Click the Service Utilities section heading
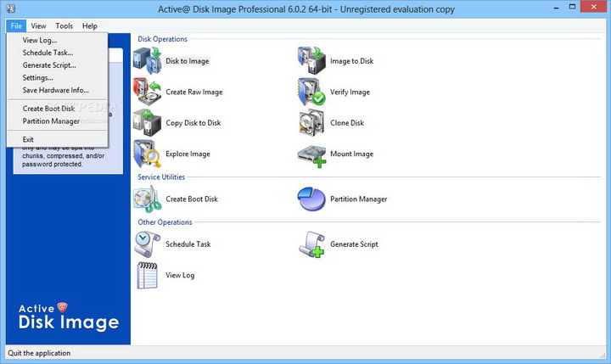The image size is (611, 364). click(x=161, y=177)
